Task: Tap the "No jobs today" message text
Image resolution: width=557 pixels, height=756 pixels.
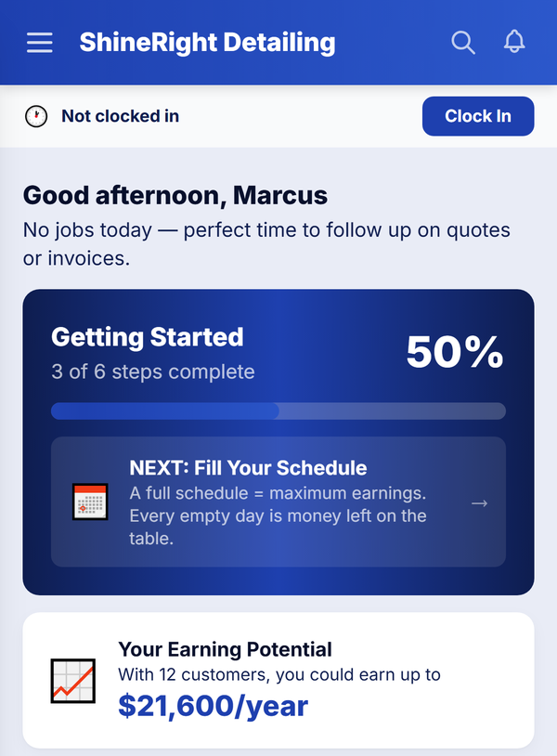Action: click(x=266, y=243)
